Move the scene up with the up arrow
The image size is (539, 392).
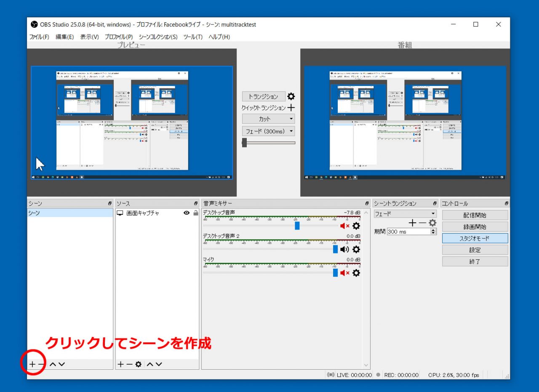pos(53,364)
